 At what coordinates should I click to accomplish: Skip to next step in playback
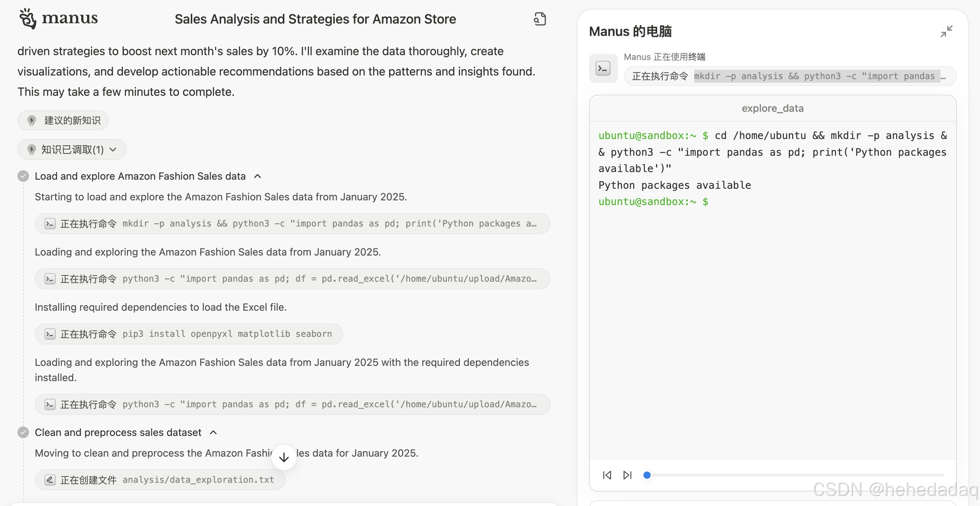pyautogui.click(x=627, y=475)
